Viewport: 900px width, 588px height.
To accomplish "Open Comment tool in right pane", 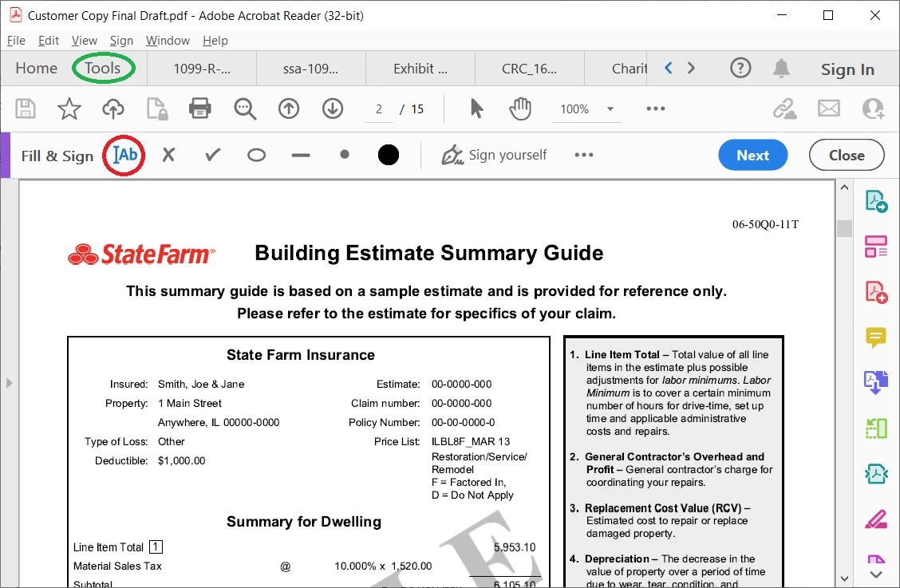I will [876, 337].
